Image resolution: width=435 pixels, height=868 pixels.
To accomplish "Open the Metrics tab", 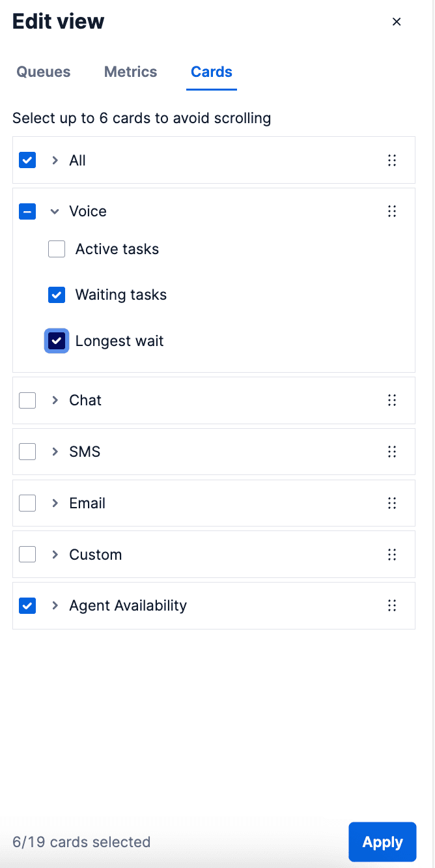I will coord(130,72).
